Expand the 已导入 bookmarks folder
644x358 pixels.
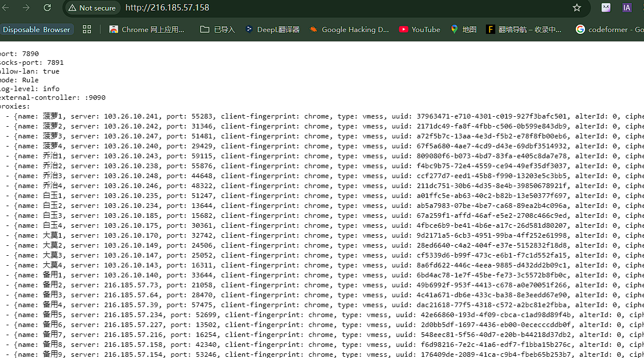(217, 29)
